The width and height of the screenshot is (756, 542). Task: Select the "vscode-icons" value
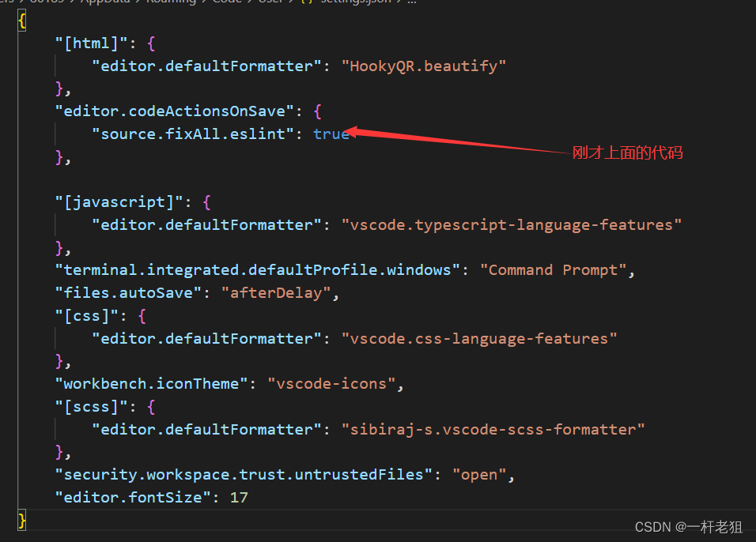tap(331, 384)
